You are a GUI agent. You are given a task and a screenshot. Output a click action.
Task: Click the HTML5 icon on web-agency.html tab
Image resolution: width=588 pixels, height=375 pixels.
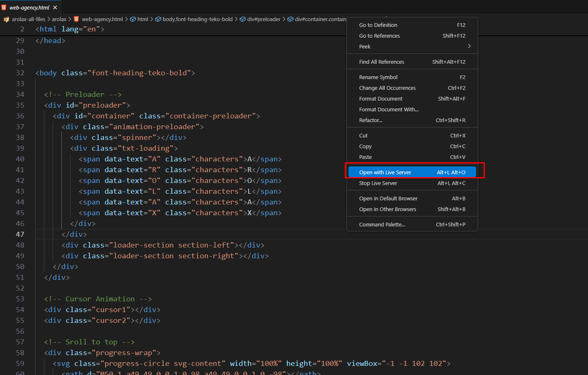click(x=4, y=7)
